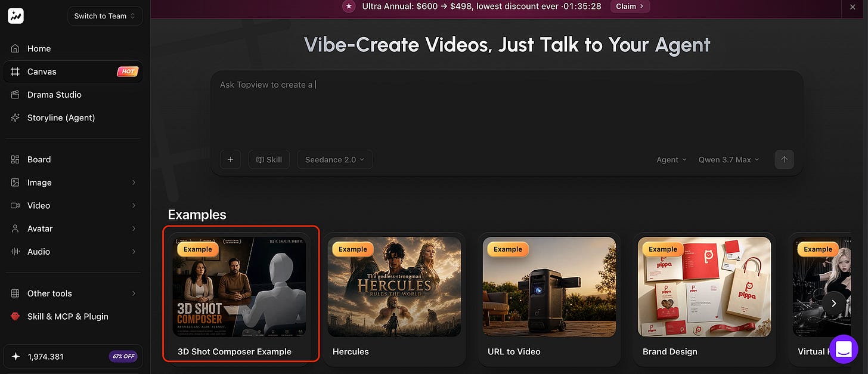Click the credits sparkle icon

click(15, 357)
